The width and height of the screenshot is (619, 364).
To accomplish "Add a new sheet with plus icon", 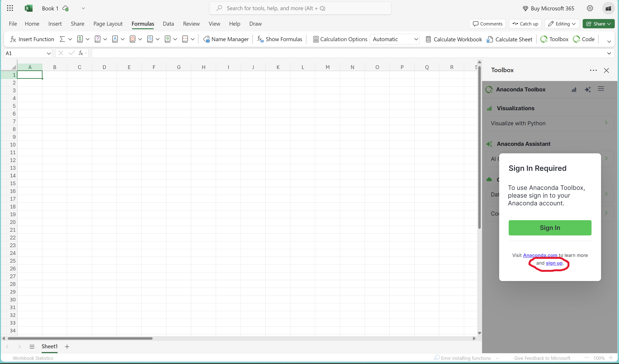I will tap(67, 346).
